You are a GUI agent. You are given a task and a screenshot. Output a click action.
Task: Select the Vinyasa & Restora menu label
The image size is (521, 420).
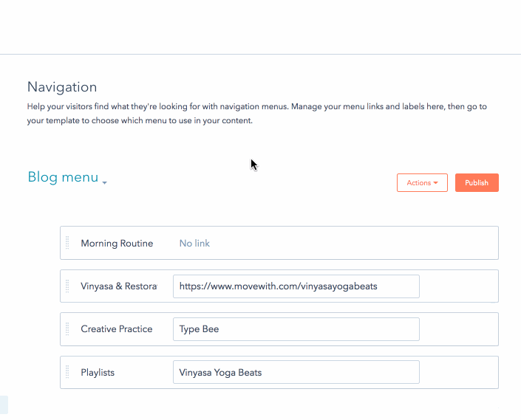pyautogui.click(x=118, y=286)
